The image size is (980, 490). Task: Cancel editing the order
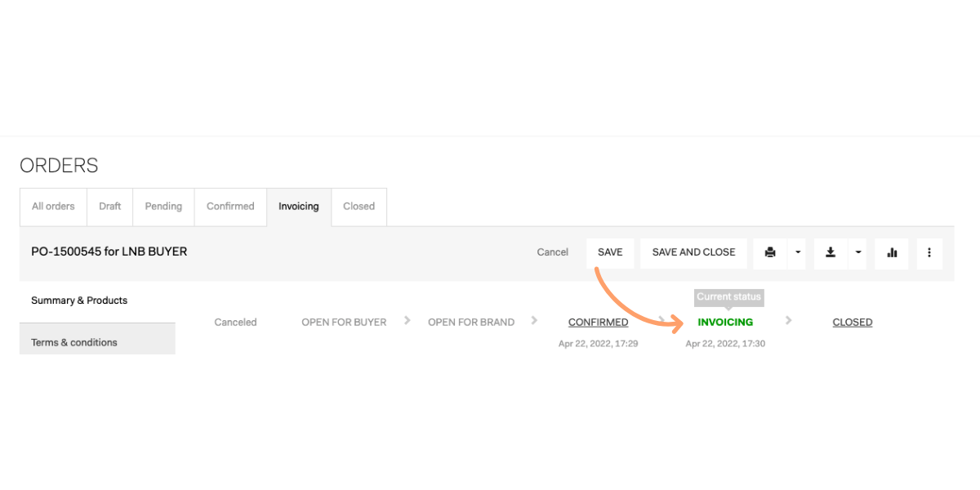click(x=552, y=252)
